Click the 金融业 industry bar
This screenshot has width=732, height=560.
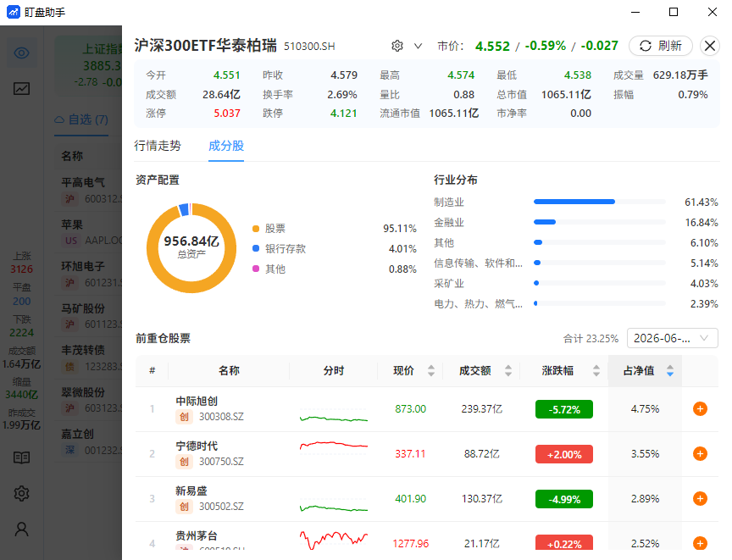click(600, 222)
